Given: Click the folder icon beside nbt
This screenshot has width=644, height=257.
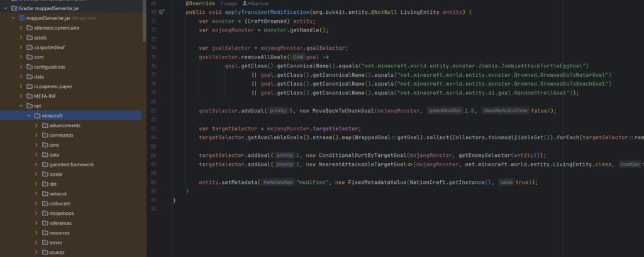Looking at the screenshot, I should pos(45,184).
